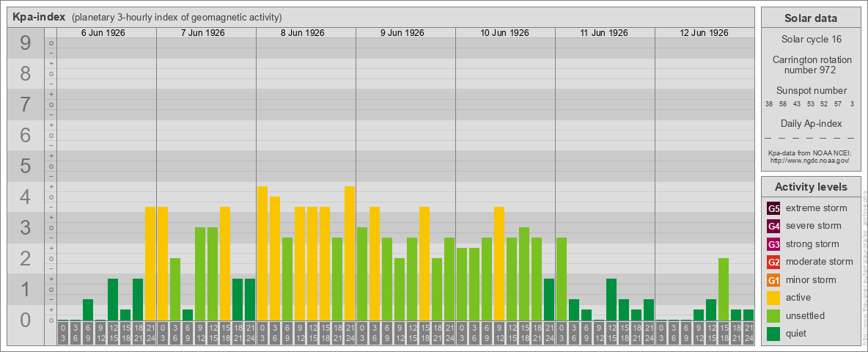Viewport: 868px width, 352px height.
Task: Click the Solar data panel heading
Action: click(811, 18)
